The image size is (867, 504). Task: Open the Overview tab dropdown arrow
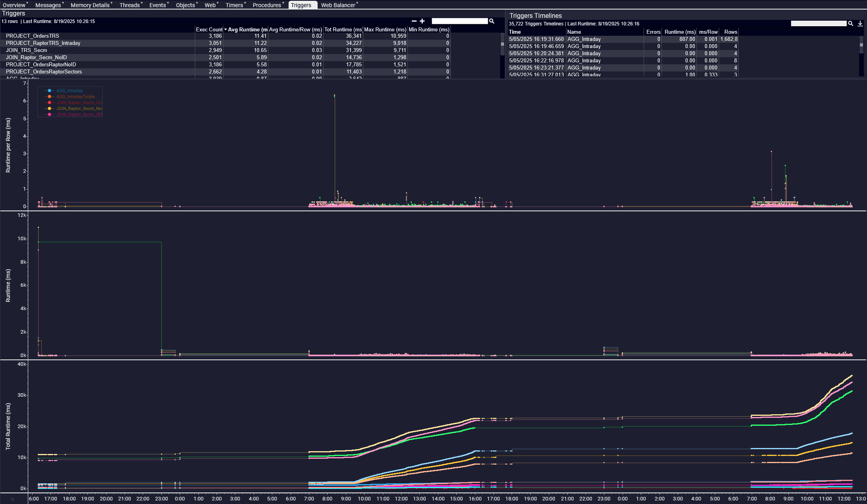pyautogui.click(x=27, y=3)
